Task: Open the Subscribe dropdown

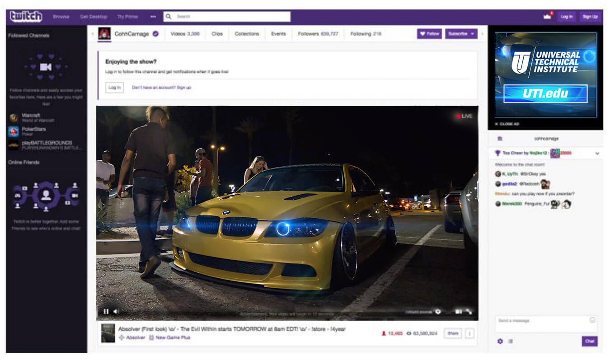Action: tap(461, 34)
